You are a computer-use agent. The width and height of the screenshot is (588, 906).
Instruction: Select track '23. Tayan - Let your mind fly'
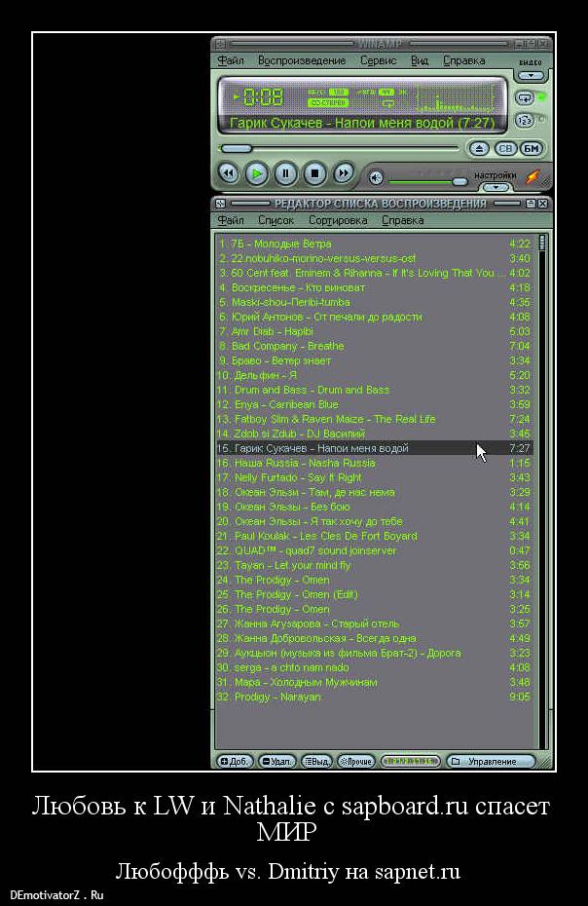pyautogui.click(x=374, y=565)
